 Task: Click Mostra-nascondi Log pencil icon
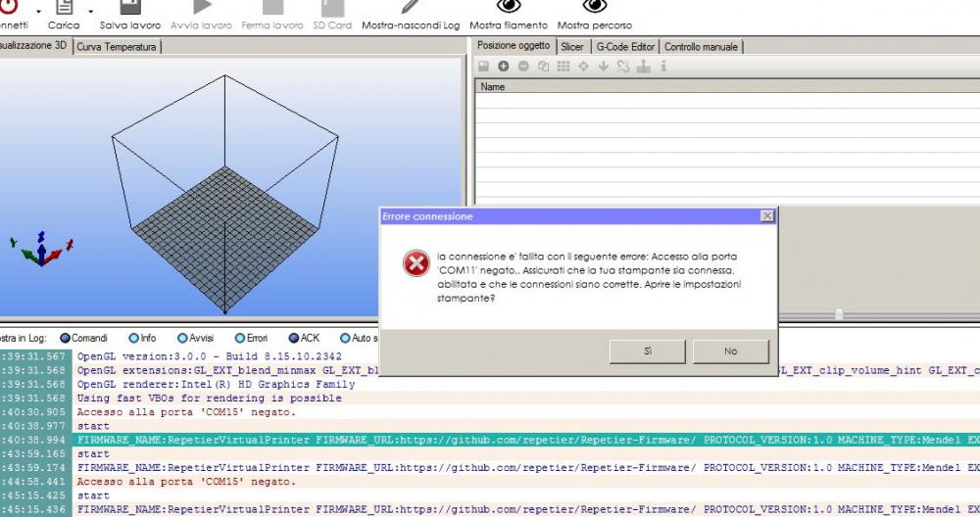(x=410, y=6)
